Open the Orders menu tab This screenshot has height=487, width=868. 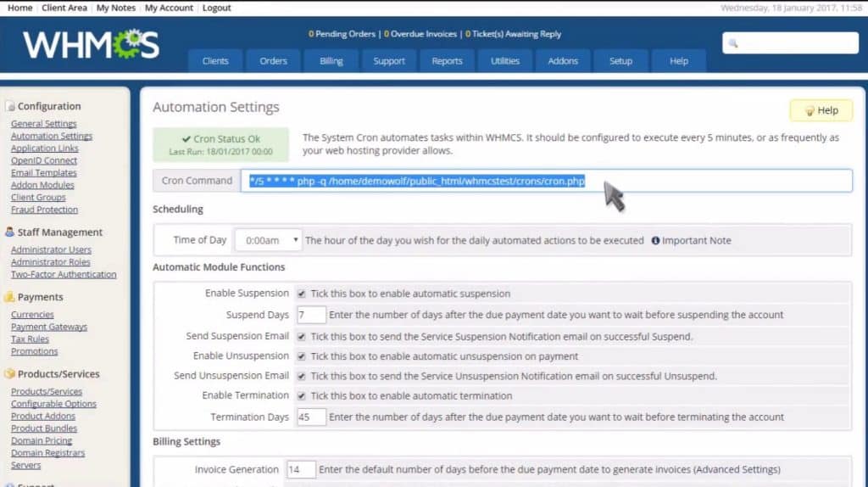[274, 61]
